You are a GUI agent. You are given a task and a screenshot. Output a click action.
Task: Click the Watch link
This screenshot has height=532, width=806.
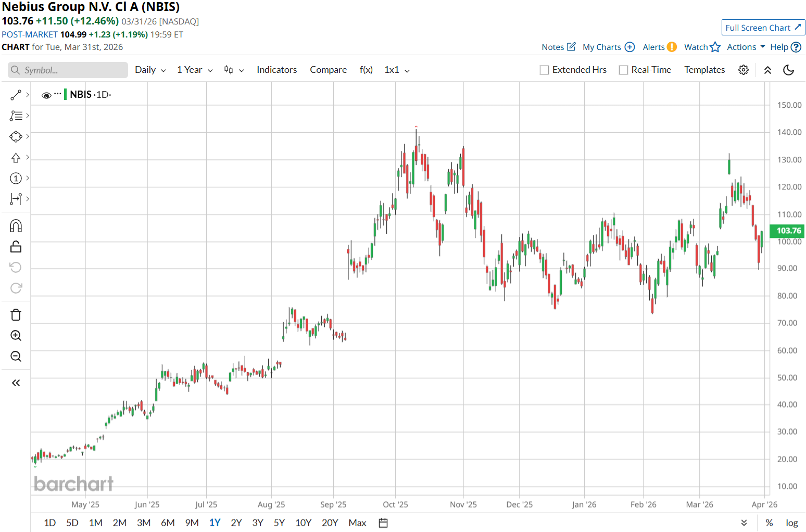coord(696,47)
